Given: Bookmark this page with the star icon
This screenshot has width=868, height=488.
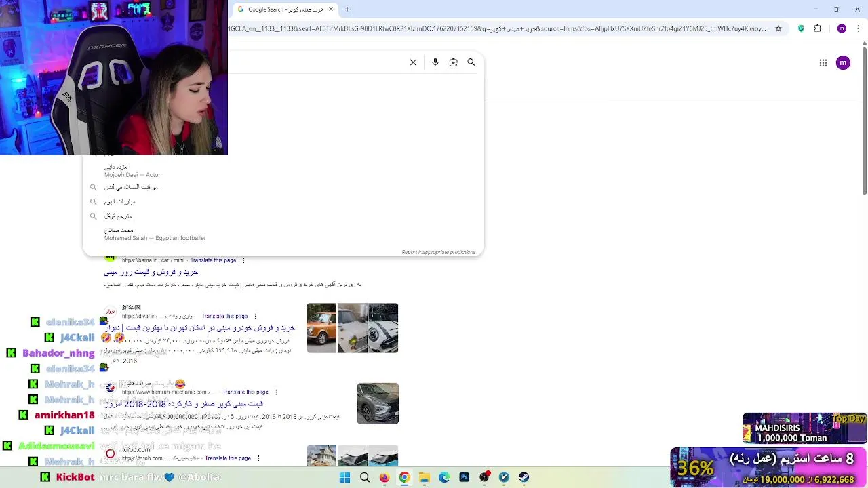Looking at the screenshot, I should [x=778, y=28].
